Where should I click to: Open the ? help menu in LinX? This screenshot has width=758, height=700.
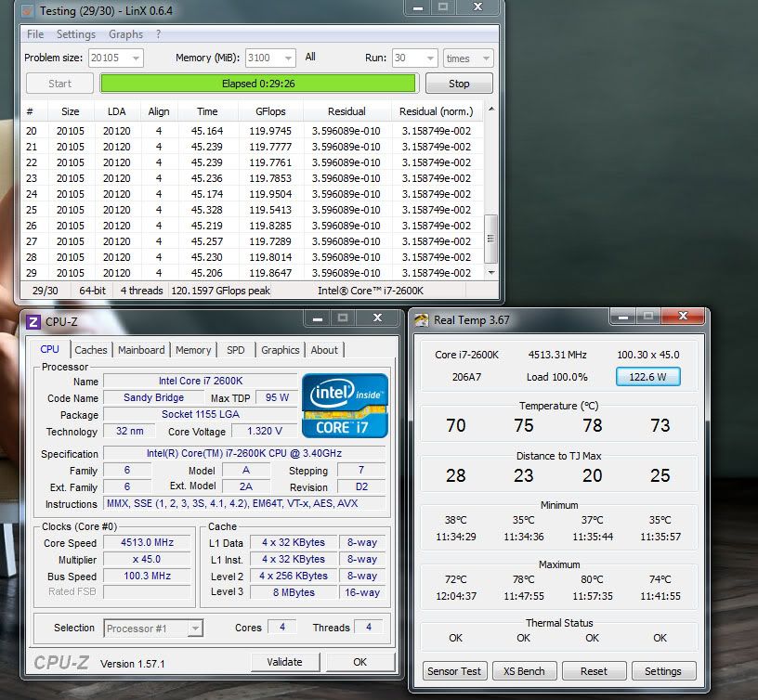click(x=158, y=34)
